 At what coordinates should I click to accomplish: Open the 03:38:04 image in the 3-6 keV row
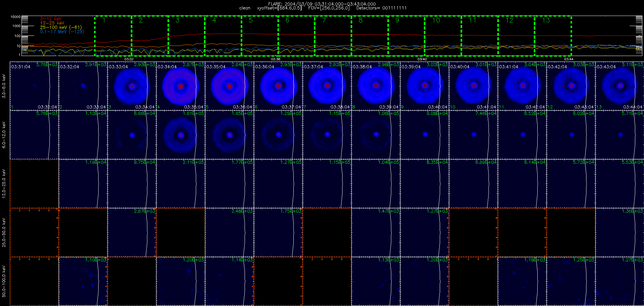pyautogui.click(x=376, y=86)
